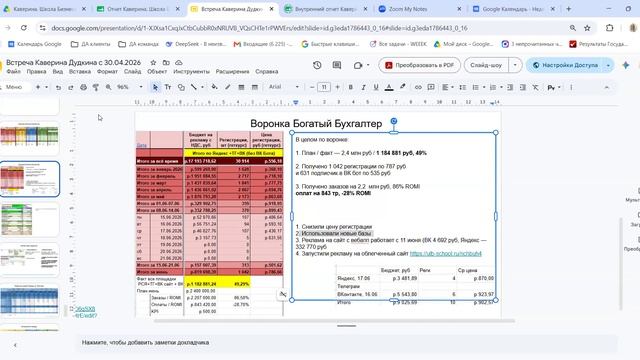The width and height of the screenshot is (640, 360).
Task: Select the blue table slide thumbnail
Action: tap(29, 300)
